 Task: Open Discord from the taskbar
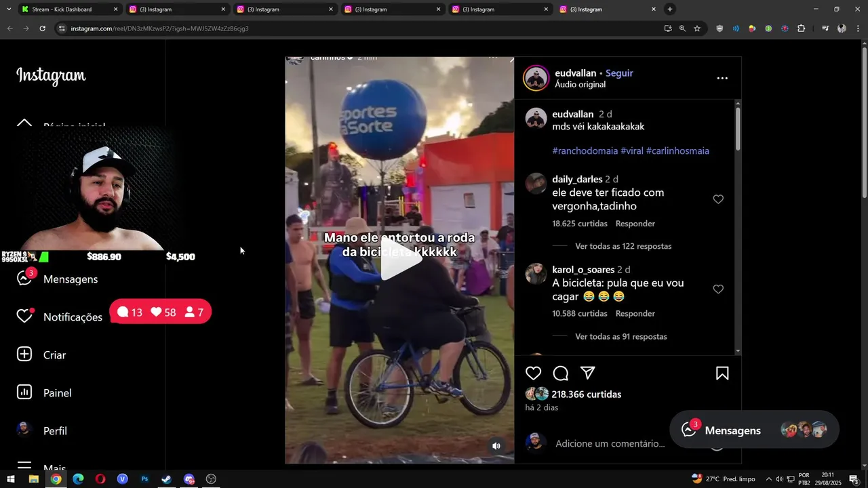pos(189,479)
